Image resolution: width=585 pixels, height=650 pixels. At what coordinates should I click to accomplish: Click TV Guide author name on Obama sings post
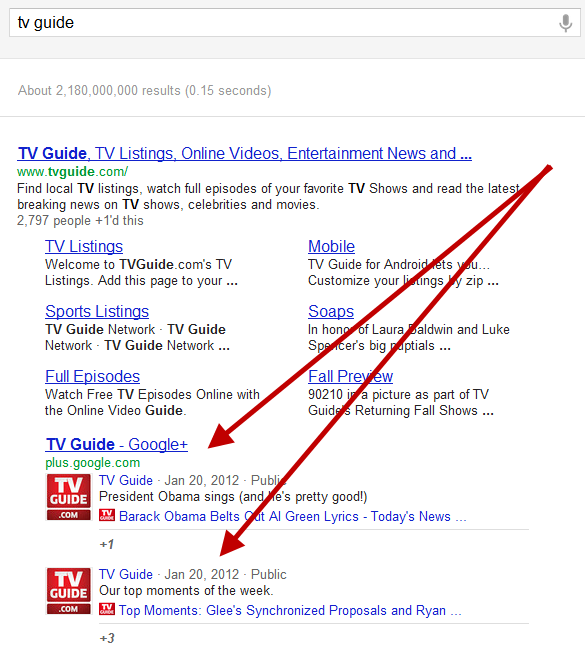(126, 480)
